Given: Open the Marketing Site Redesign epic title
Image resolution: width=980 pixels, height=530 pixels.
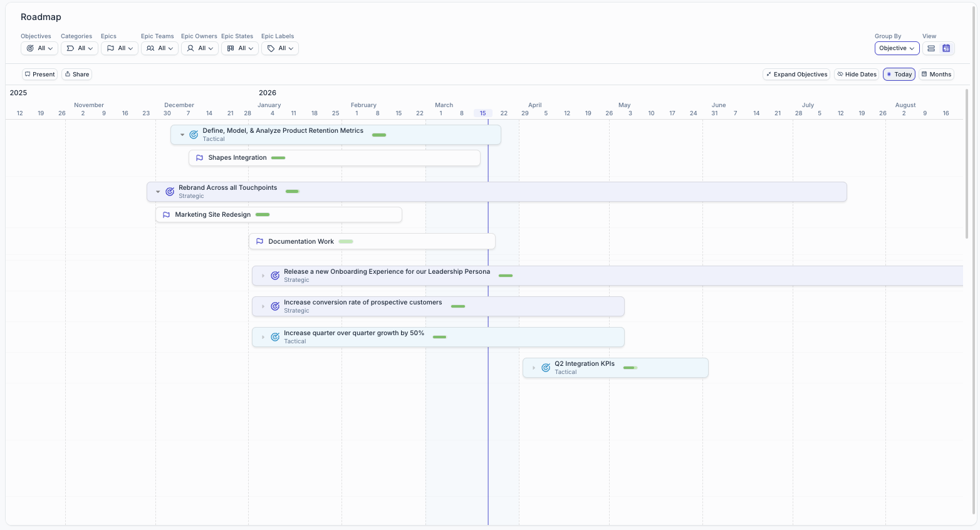Looking at the screenshot, I should click(213, 215).
